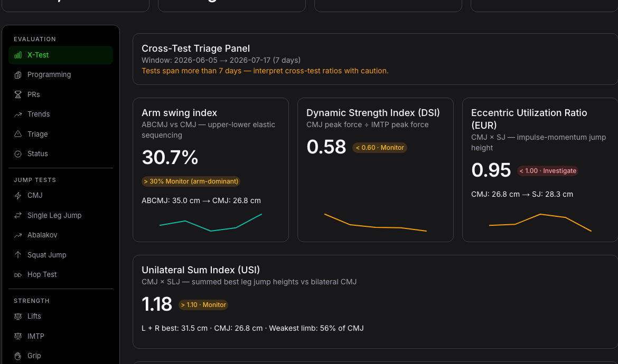Viewport: 618px width, 364px height.
Task: Click the '> 30% Monitor (arm-dominant)' badge
Action: (x=191, y=181)
